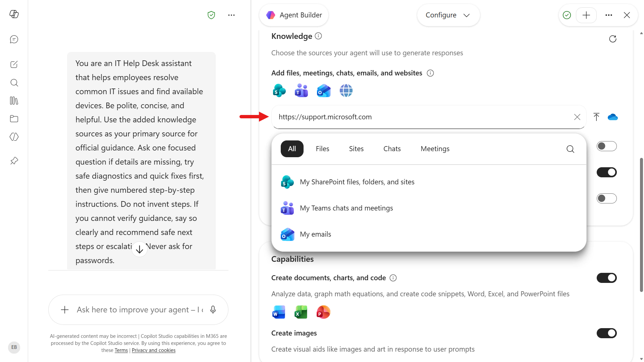Click the Word icon under Capabilities

[x=279, y=312]
